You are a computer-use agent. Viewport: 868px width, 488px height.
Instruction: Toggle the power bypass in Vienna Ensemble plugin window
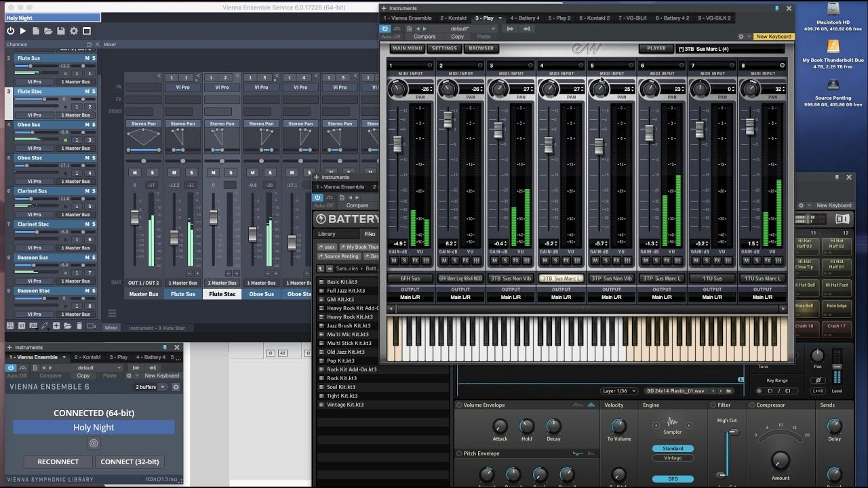[11, 367]
